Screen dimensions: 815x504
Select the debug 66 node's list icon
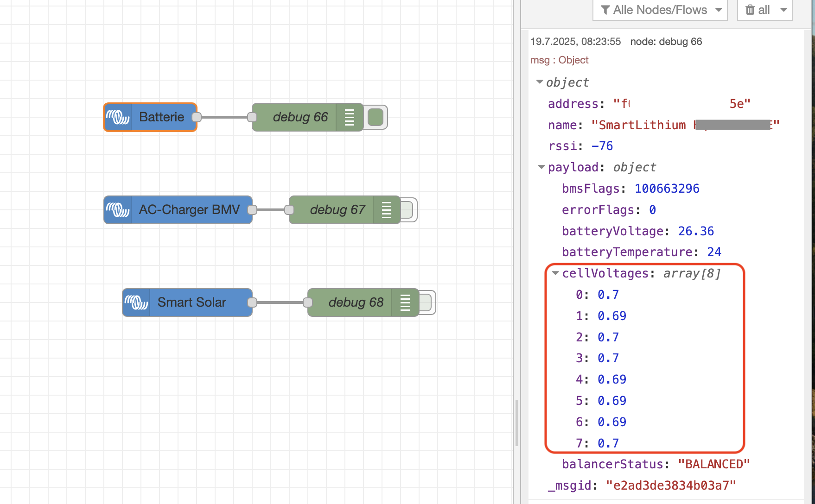350,117
